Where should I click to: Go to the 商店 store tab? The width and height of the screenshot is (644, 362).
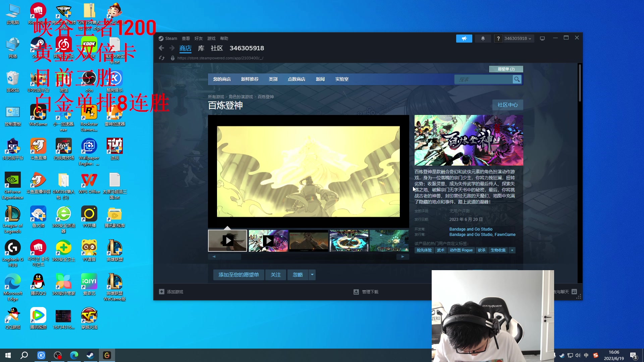185,48
